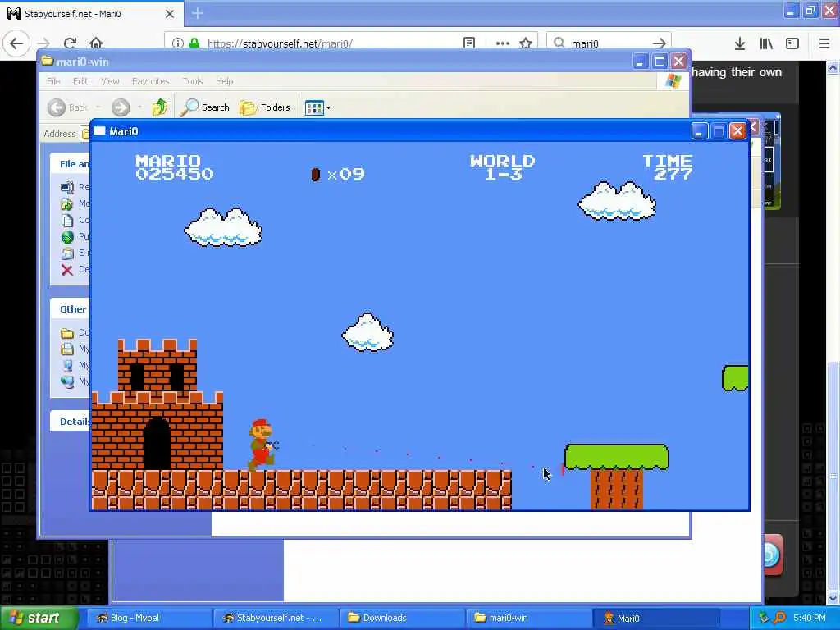Collapse File and Folder Tasks panel header

(71, 164)
